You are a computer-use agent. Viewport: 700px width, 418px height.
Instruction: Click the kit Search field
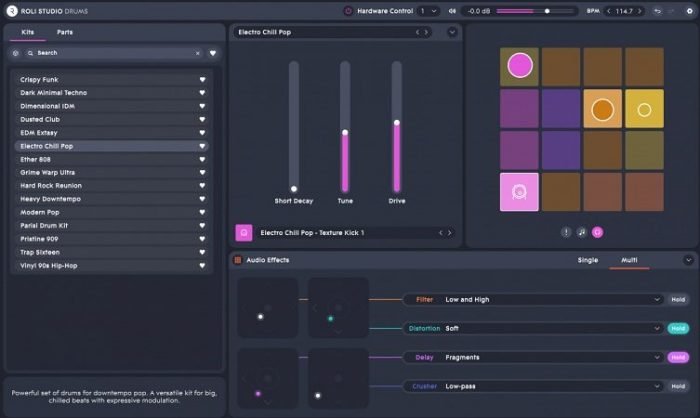click(x=110, y=53)
